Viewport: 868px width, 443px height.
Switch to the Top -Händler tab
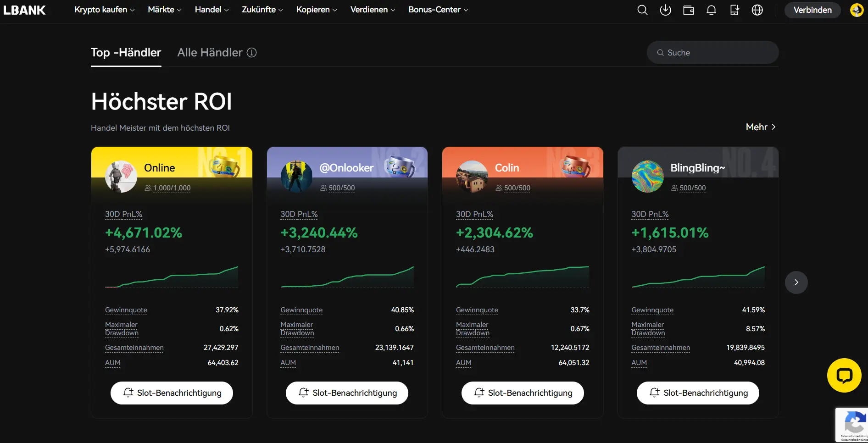coord(126,53)
